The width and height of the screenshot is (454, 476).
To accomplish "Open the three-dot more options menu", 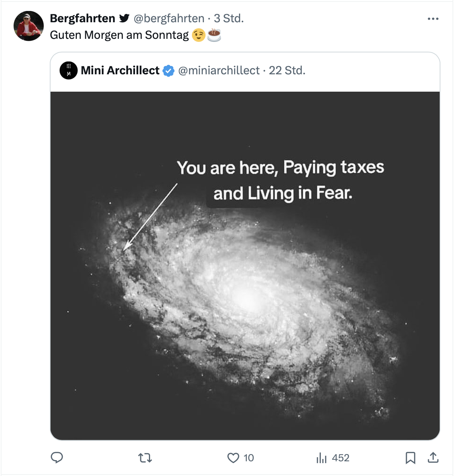I will (433, 18).
